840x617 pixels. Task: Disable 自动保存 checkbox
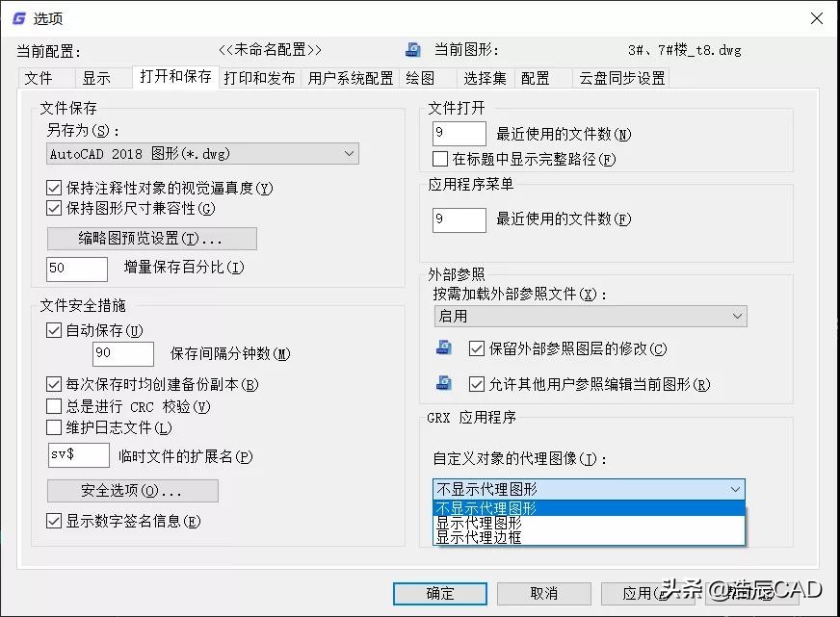click(54, 330)
